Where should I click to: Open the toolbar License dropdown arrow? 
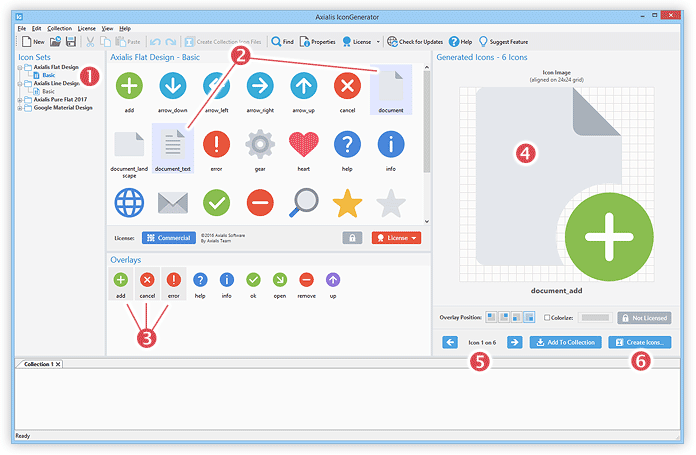(378, 42)
